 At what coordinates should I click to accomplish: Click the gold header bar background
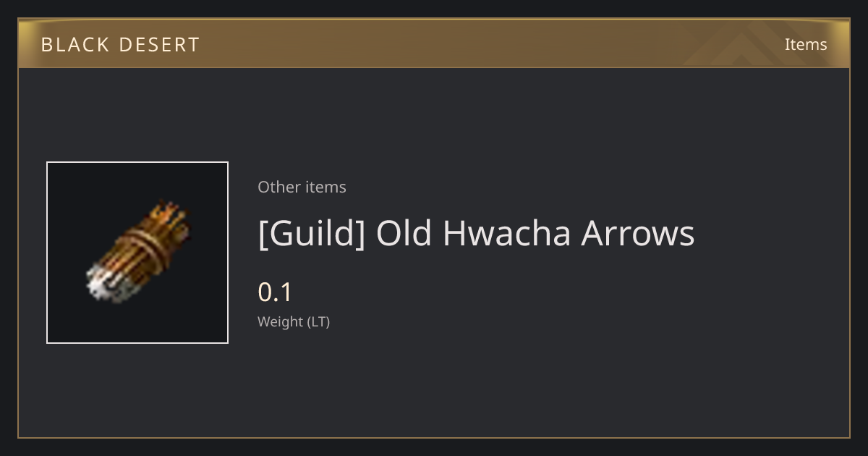[x=434, y=43]
